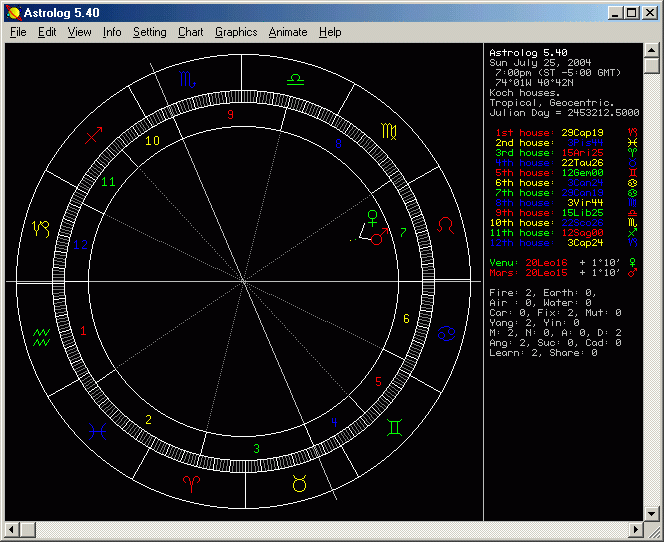The height and width of the screenshot is (542, 664).
Task: Click the red Mars planet symbol in chart
Action: pyautogui.click(x=378, y=238)
